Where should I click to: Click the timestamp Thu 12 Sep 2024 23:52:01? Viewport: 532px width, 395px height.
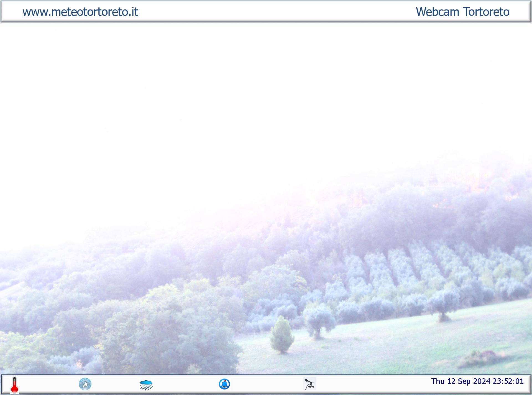pos(477,381)
